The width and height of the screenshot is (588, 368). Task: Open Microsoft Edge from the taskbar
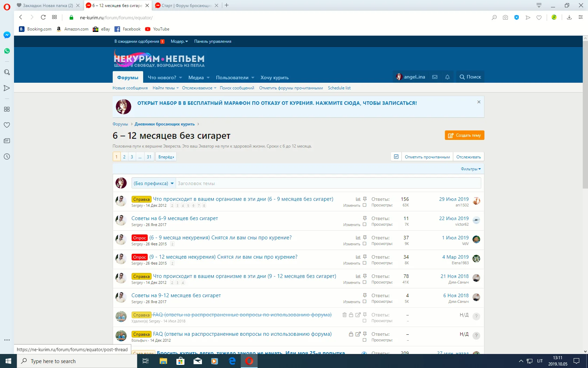tap(232, 361)
